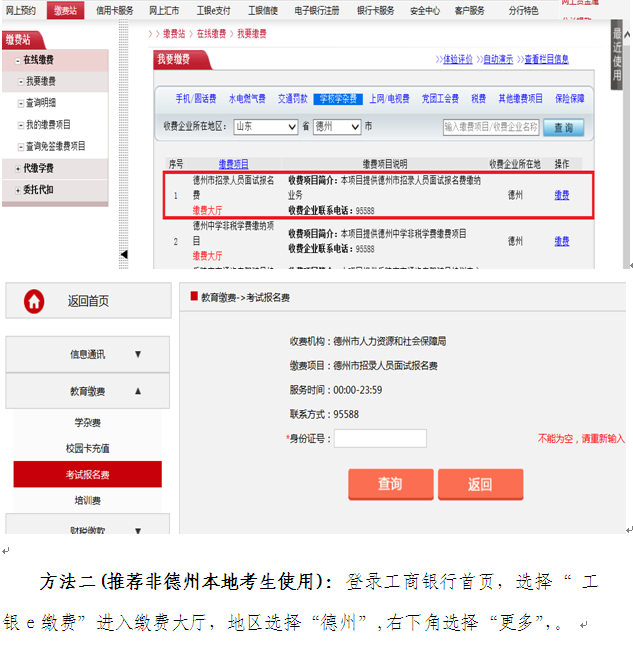Viewport: 633px width, 654px height.
Task: Select 我的缴费项目 in the left tree
Action: click(x=48, y=124)
